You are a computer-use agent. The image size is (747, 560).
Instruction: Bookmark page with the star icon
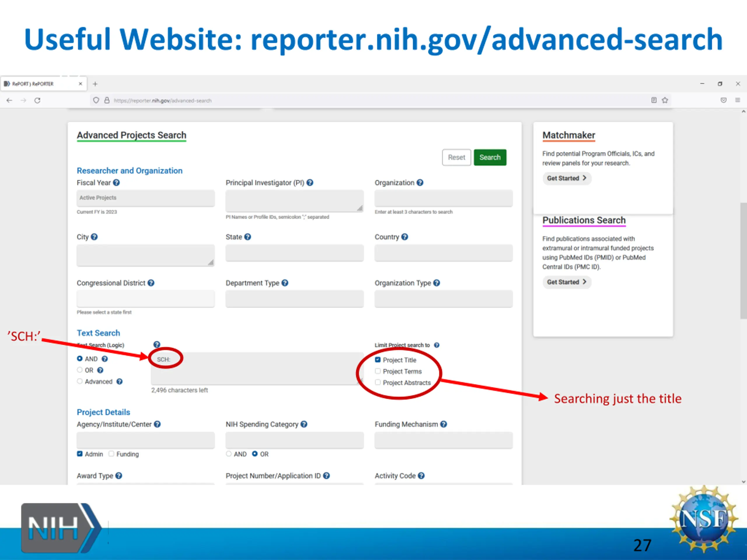pyautogui.click(x=665, y=100)
